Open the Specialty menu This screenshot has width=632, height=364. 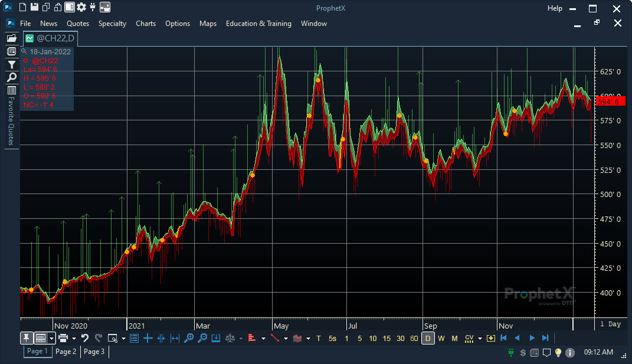click(x=113, y=24)
